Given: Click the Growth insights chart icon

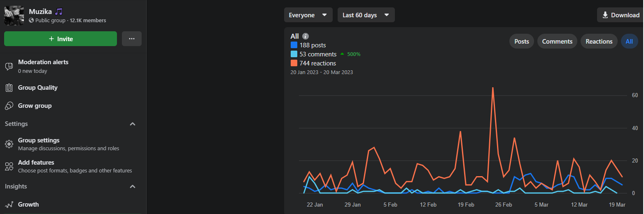Looking at the screenshot, I should pyautogui.click(x=9, y=205).
